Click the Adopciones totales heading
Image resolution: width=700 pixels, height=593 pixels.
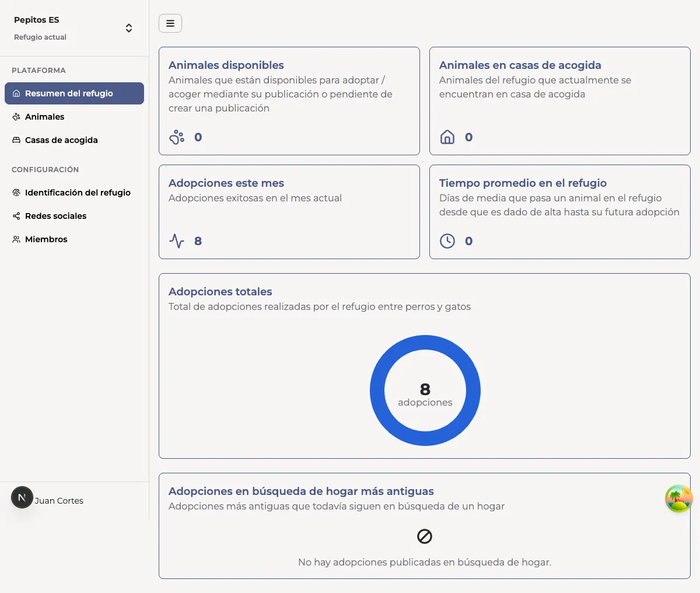220,292
